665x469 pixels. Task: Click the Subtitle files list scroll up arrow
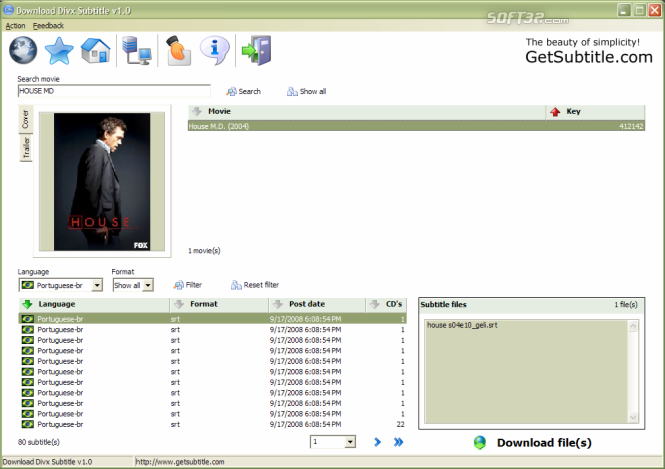[633, 326]
